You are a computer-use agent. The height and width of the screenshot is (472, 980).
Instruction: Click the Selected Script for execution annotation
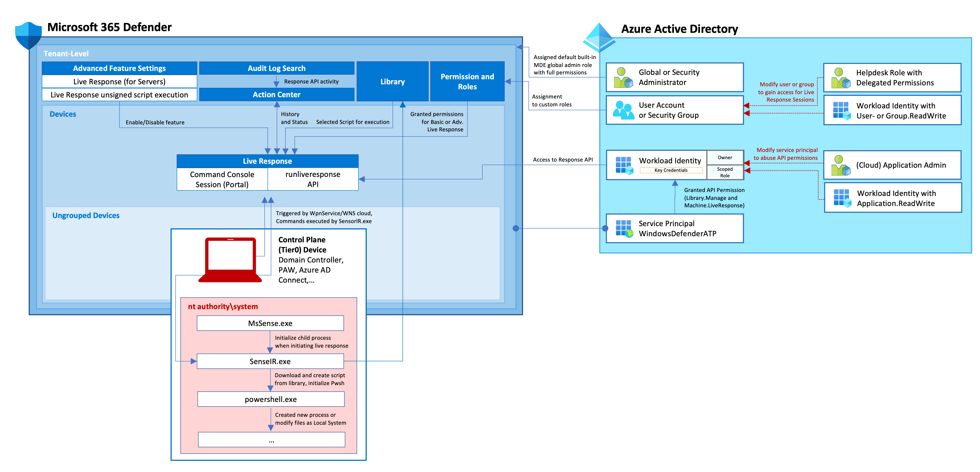[x=353, y=122]
